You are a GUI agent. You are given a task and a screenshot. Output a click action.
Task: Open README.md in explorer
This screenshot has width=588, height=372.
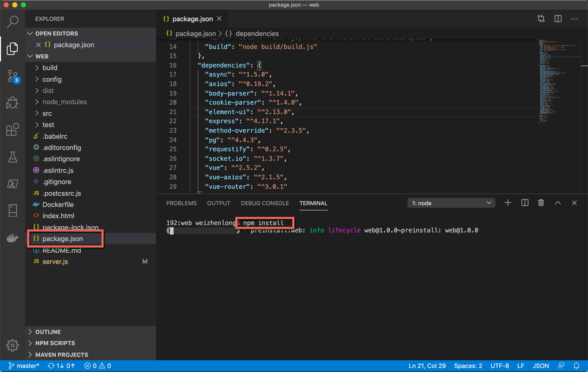pos(91,250)
